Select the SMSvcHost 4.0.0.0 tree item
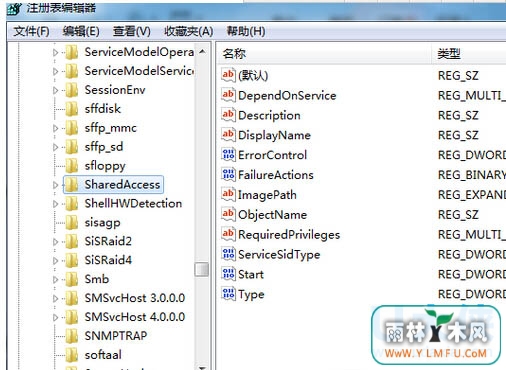506x370 pixels. [135, 317]
